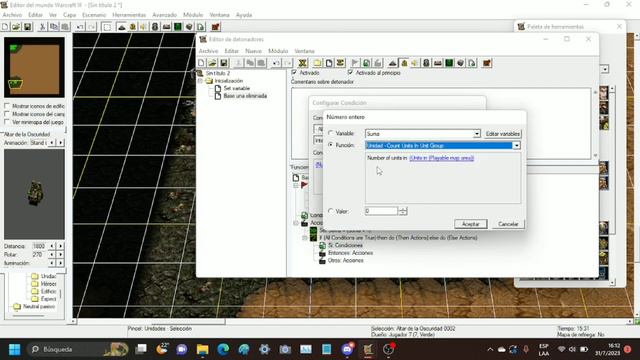Toggle Mostrar iconos de edificio checkbox

(x=7, y=106)
